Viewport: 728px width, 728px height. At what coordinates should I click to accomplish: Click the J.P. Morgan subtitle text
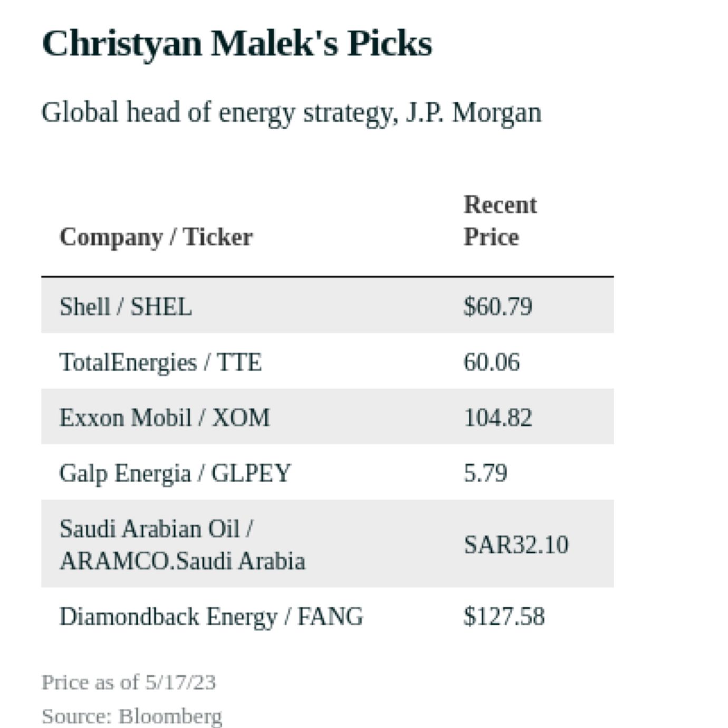(291, 112)
